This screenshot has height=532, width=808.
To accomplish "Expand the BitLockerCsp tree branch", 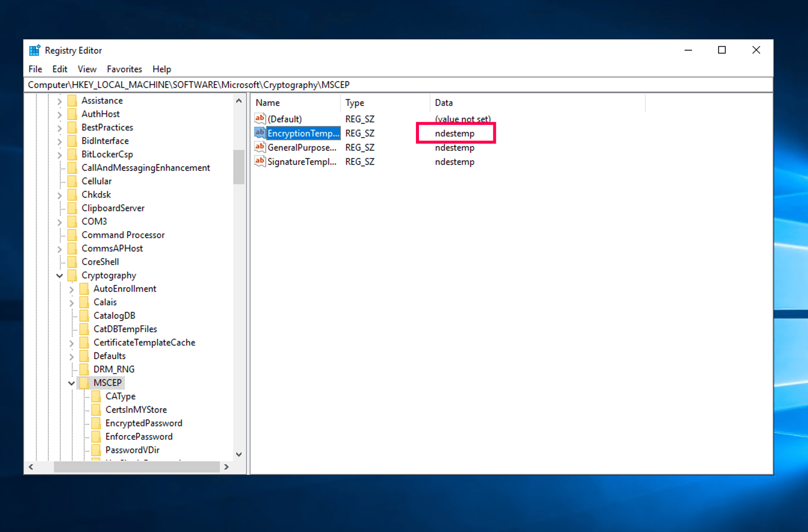I will point(60,154).
